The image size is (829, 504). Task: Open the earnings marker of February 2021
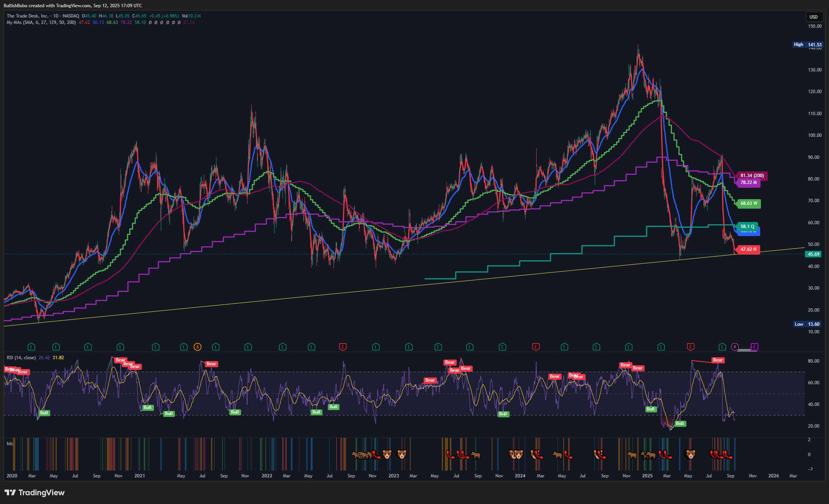(156, 347)
